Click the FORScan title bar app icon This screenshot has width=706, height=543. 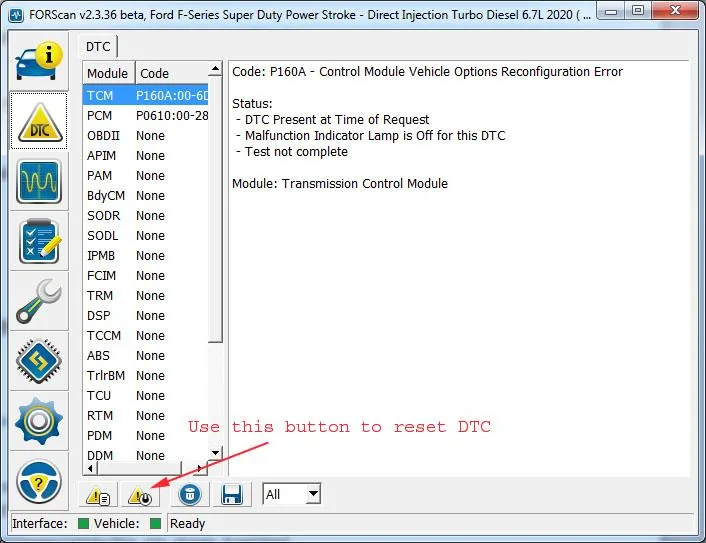[17, 15]
